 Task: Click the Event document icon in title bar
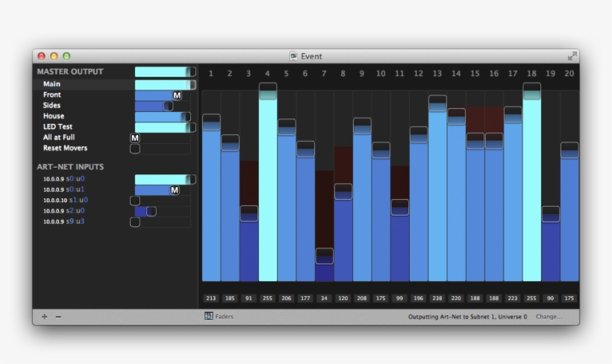(x=294, y=56)
